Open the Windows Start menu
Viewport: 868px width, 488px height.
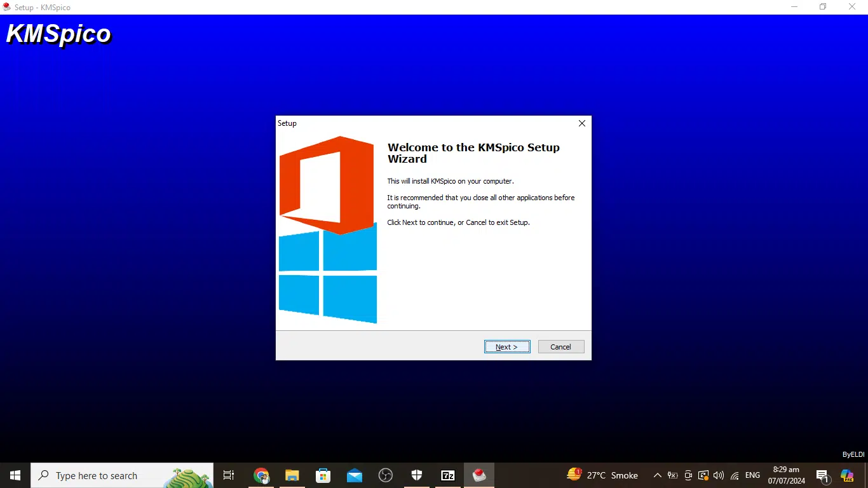point(15,475)
